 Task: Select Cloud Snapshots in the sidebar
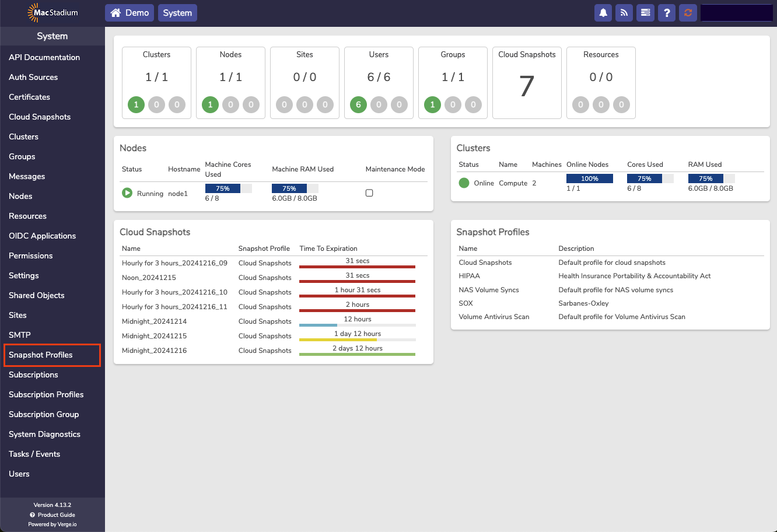click(40, 117)
